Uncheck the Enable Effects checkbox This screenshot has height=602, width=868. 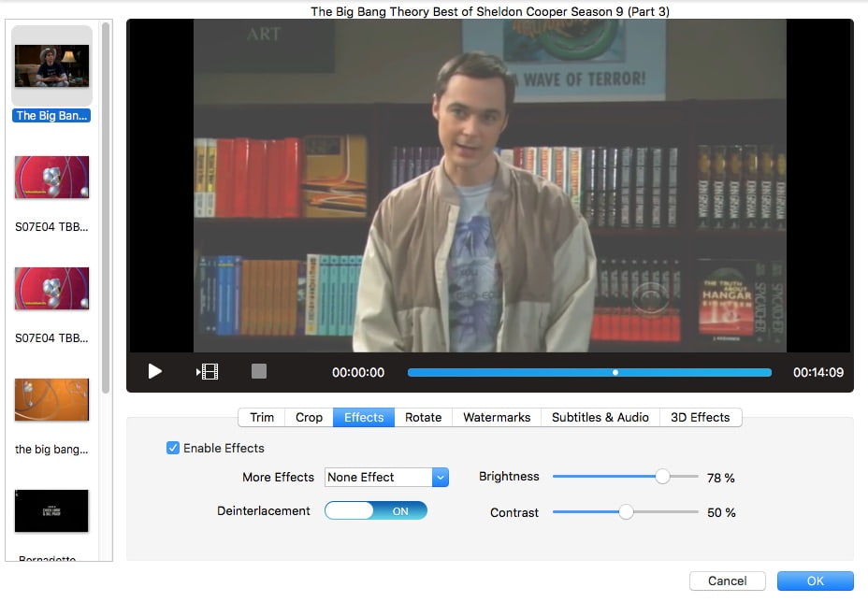tap(173, 448)
